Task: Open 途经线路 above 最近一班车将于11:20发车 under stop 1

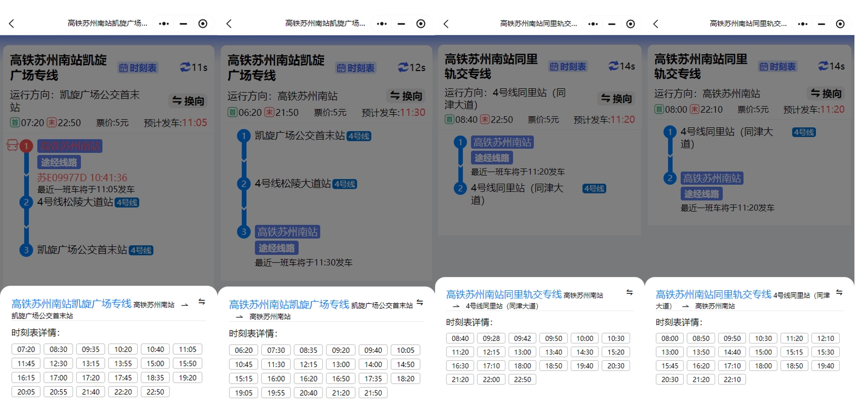Action: click(x=492, y=158)
